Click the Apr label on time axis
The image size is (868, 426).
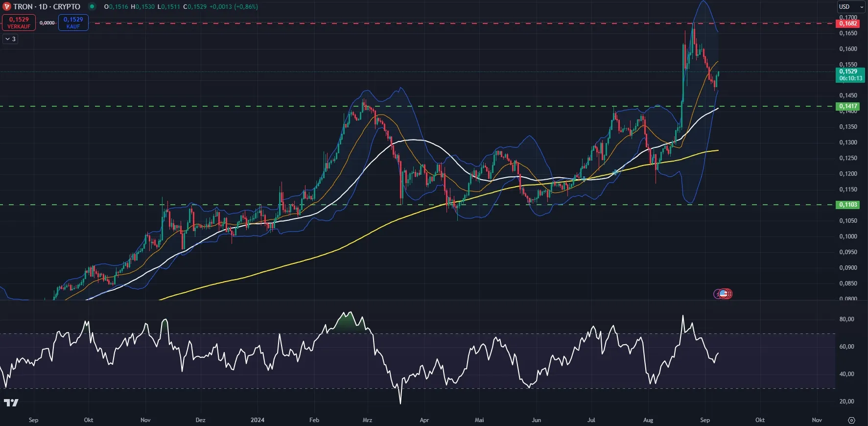[424, 420]
